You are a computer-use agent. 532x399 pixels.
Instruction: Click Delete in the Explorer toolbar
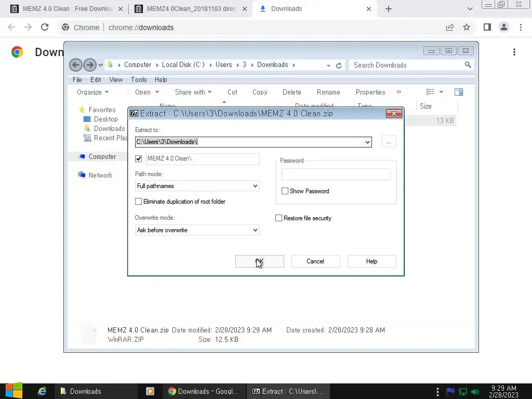292,92
